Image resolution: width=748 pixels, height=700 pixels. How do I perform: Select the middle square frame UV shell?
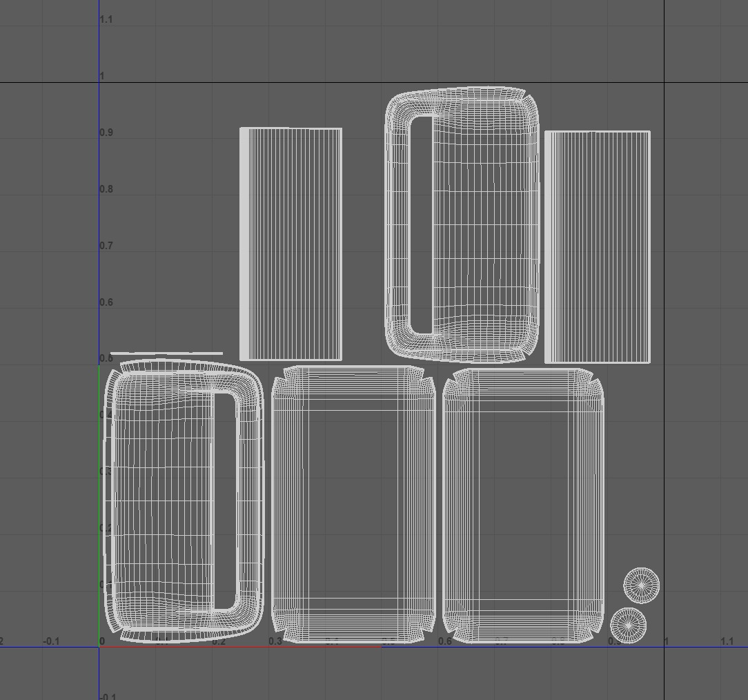[x=353, y=505]
